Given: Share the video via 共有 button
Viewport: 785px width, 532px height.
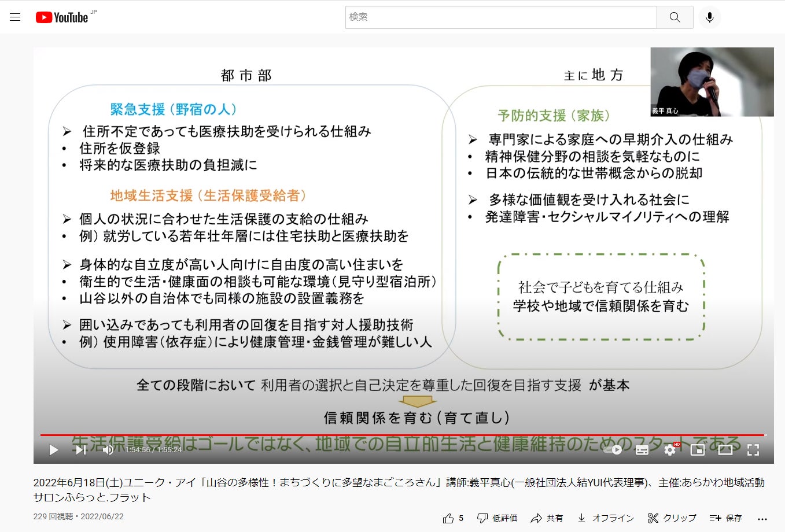Looking at the screenshot, I should (547, 518).
